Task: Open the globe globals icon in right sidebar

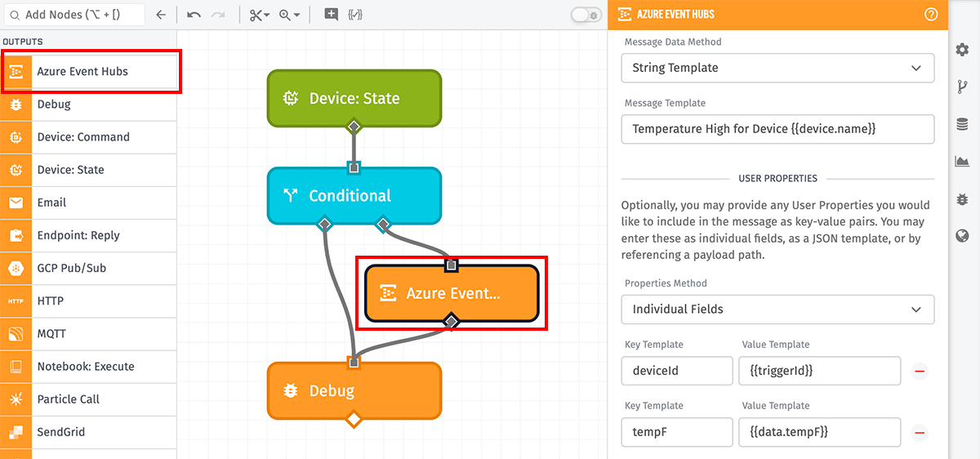Action: [x=963, y=236]
